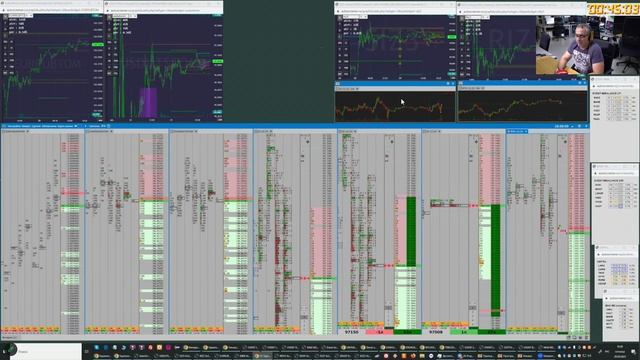Open the menu icon at the left of the right mini chart title bar

pos(461,83)
